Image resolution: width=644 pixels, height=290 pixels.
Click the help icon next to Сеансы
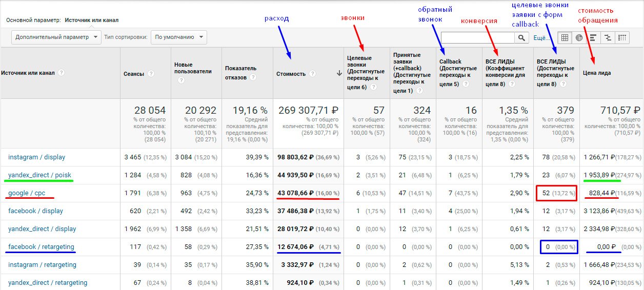pyautogui.click(x=151, y=74)
